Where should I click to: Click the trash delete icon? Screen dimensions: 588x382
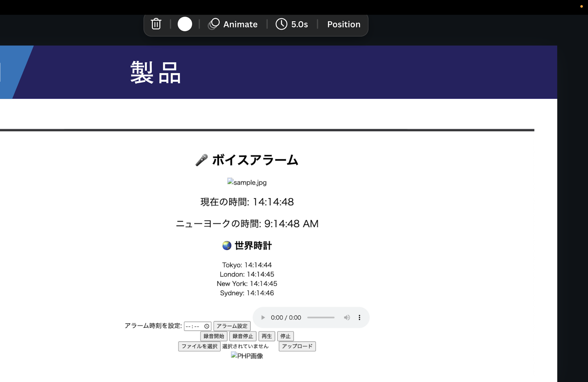point(156,24)
